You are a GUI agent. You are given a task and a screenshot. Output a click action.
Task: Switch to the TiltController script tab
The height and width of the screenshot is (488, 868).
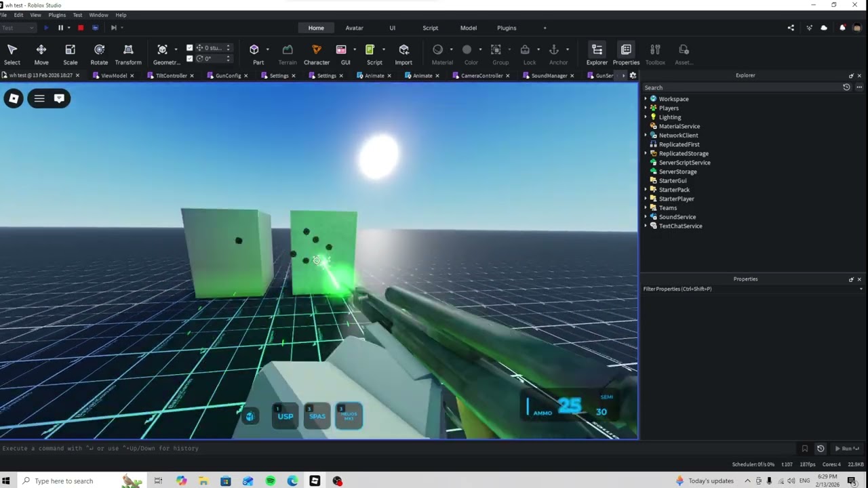pos(172,76)
